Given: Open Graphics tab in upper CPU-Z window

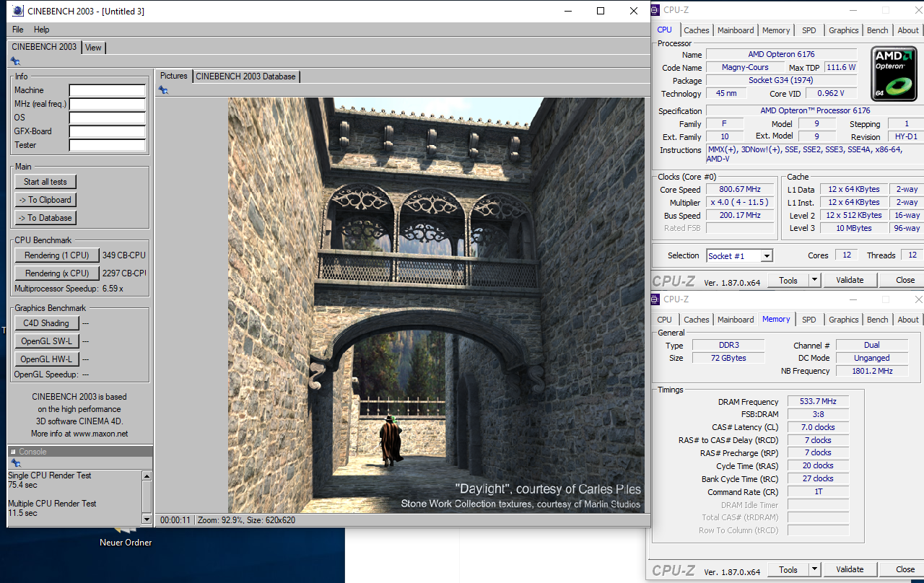Looking at the screenshot, I should pyautogui.click(x=844, y=30).
